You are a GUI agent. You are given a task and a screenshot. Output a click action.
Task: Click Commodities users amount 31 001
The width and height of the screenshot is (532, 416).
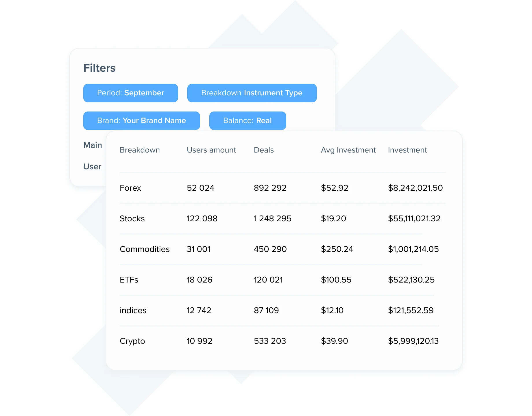pos(199,249)
